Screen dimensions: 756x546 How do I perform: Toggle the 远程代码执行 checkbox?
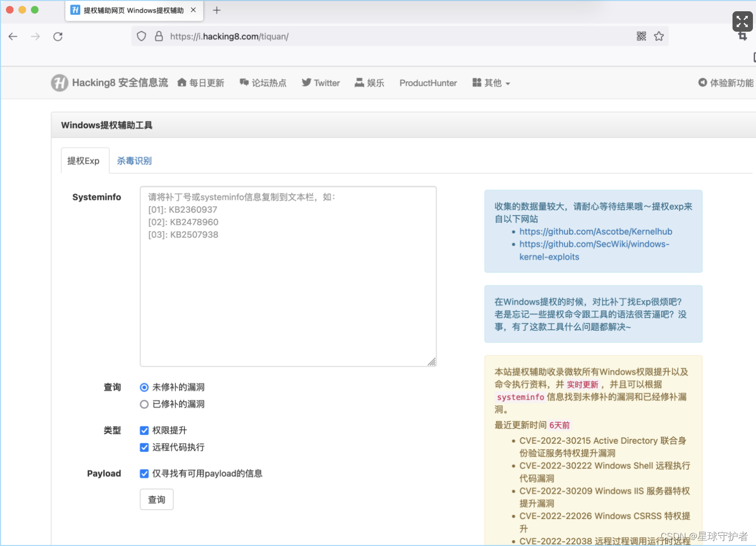[x=144, y=447]
